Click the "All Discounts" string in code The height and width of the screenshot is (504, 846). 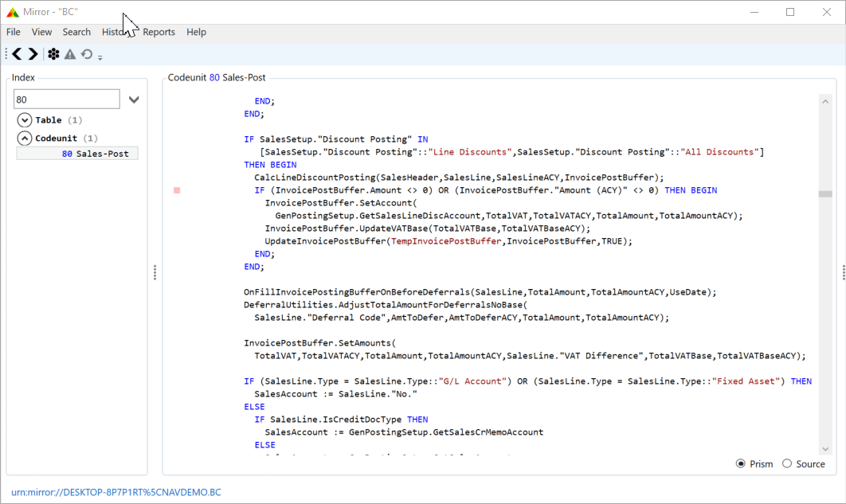[720, 152]
